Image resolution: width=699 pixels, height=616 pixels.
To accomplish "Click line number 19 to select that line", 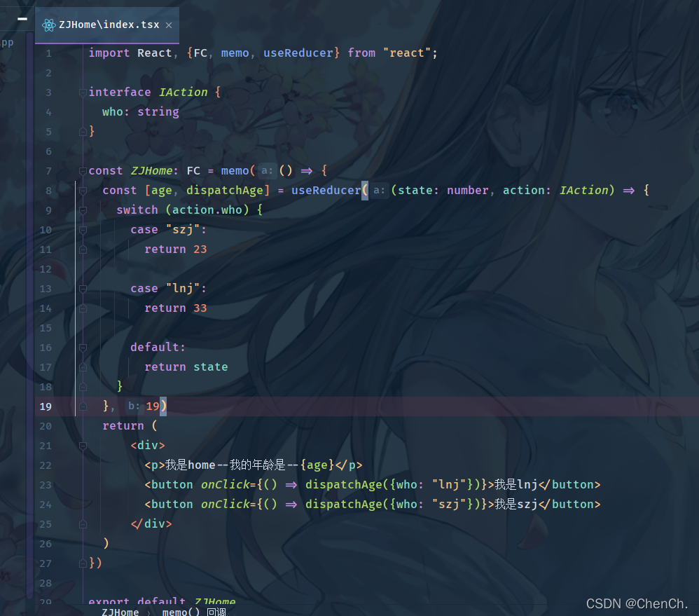I will 46,406.
